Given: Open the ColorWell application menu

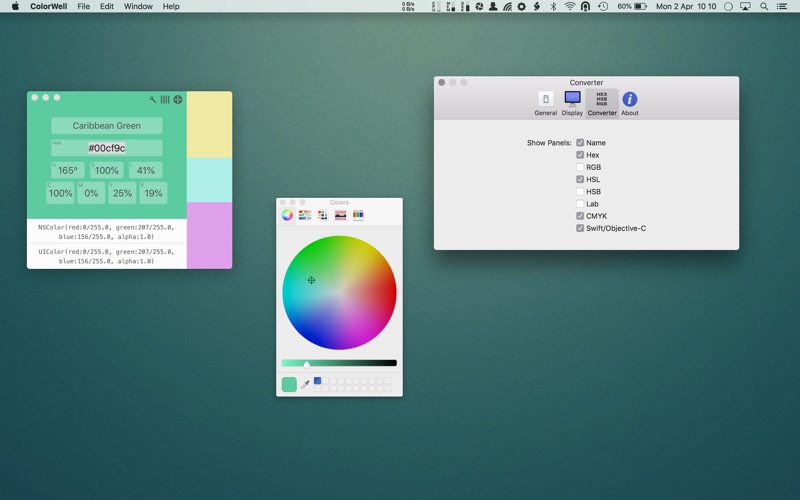Looking at the screenshot, I should coord(48,6).
